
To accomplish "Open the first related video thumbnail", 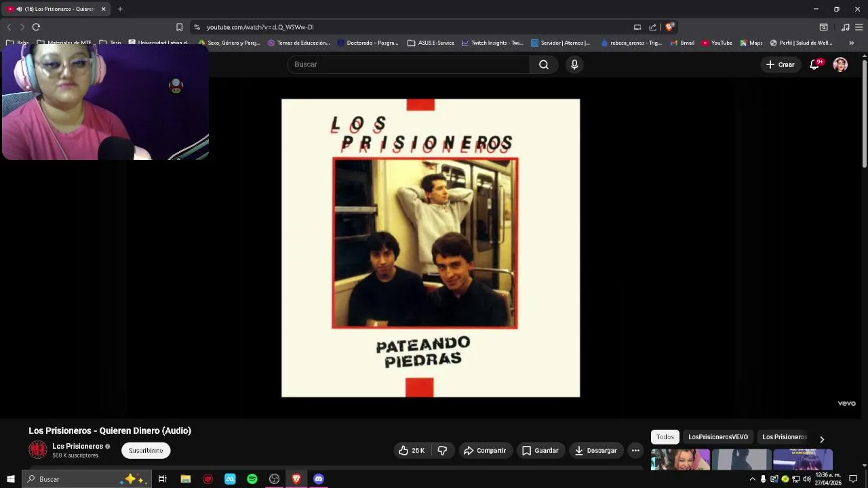I will (x=680, y=460).
